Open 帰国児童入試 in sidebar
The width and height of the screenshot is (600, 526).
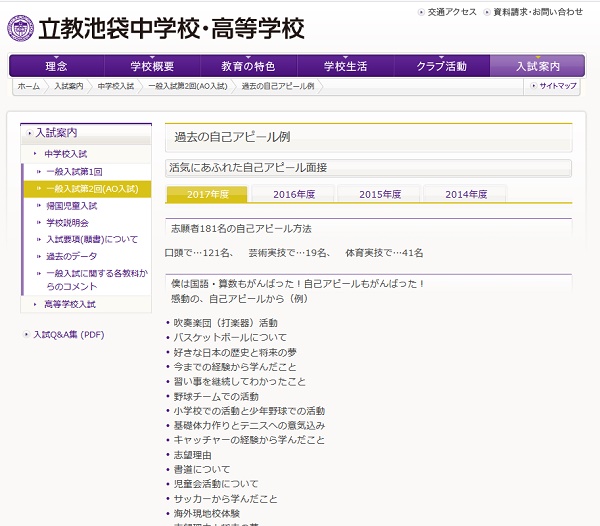[x=72, y=205]
